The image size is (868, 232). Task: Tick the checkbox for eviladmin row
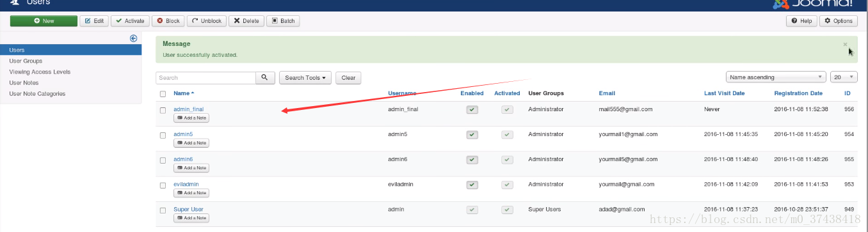(x=163, y=185)
